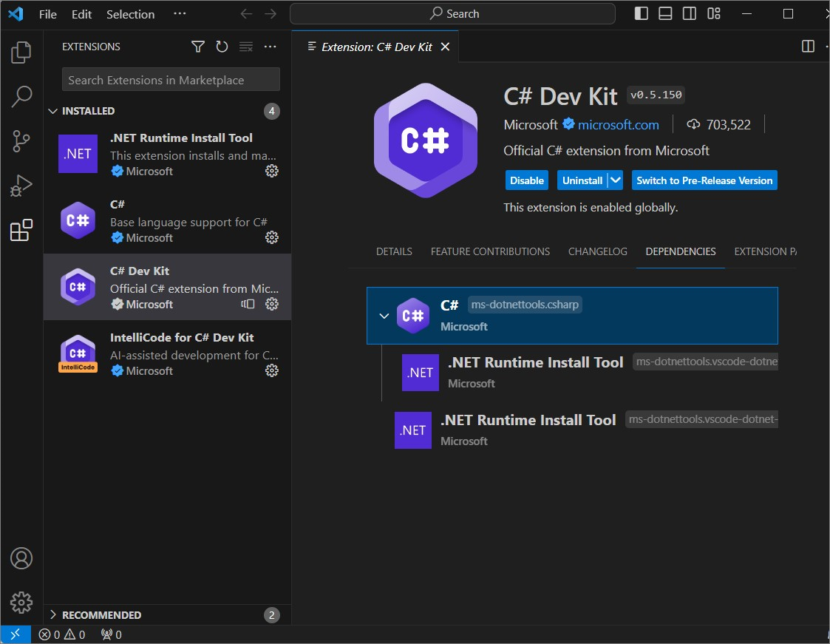Open the Source Control view
Image resolution: width=830 pixels, height=644 pixels.
21,141
